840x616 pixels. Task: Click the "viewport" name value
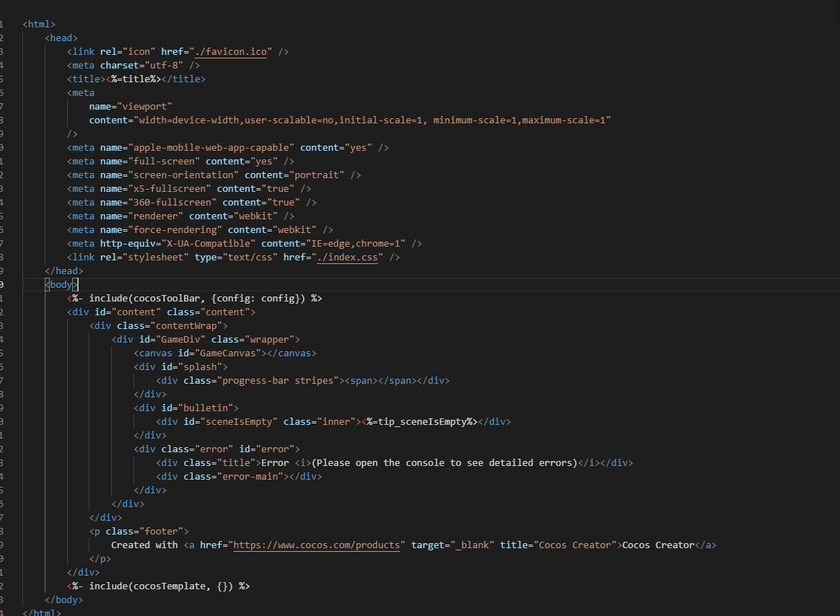147,106
